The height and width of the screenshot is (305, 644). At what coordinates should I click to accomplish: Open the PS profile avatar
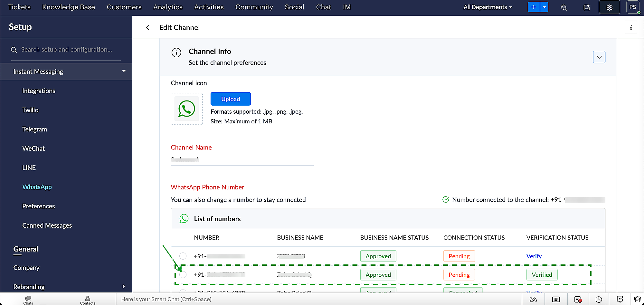click(632, 7)
